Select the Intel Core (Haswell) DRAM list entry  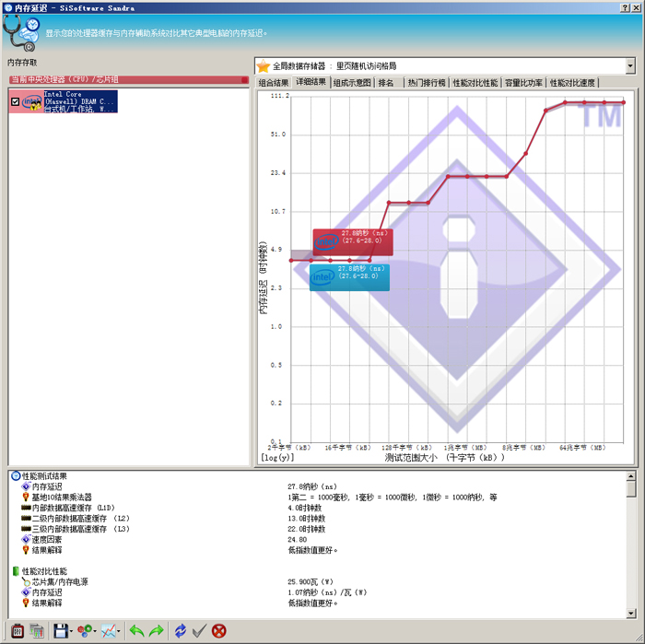(63, 101)
